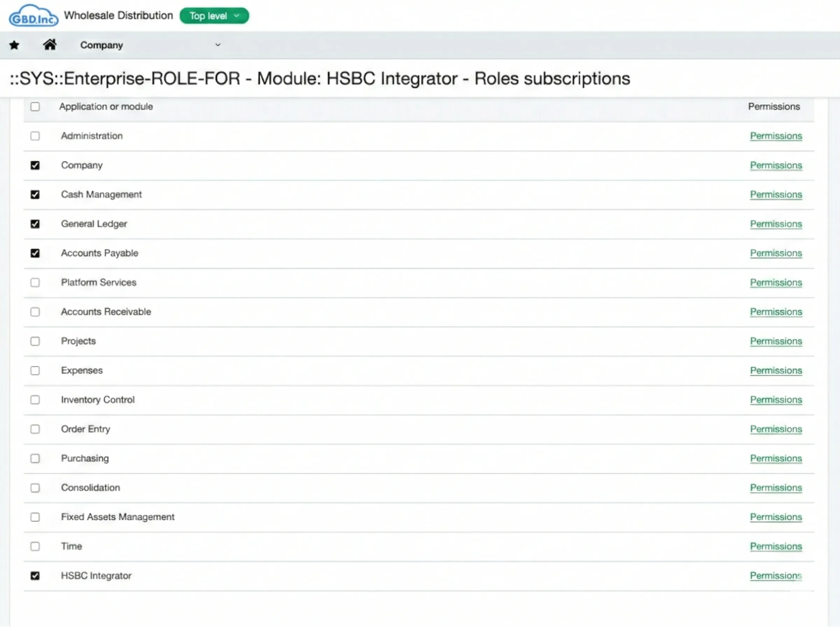Open Permissions link for Accounts Receivable
The height and width of the screenshot is (627, 840).
tap(776, 312)
